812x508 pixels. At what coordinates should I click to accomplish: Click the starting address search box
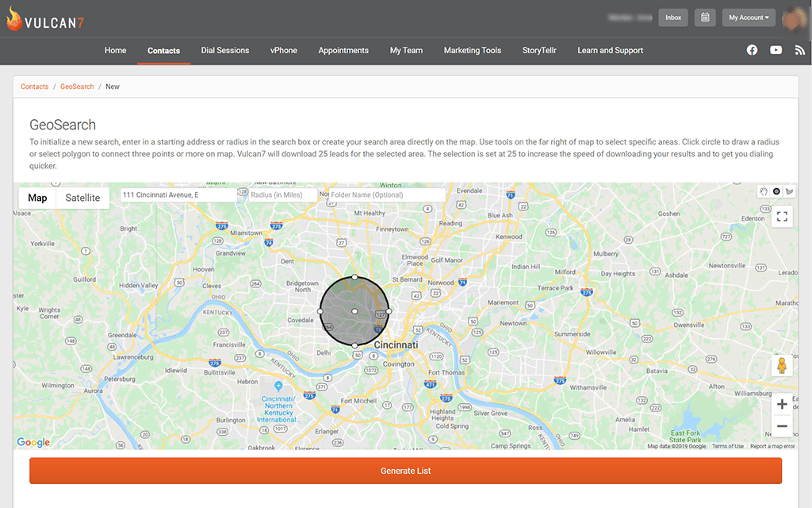click(x=178, y=195)
